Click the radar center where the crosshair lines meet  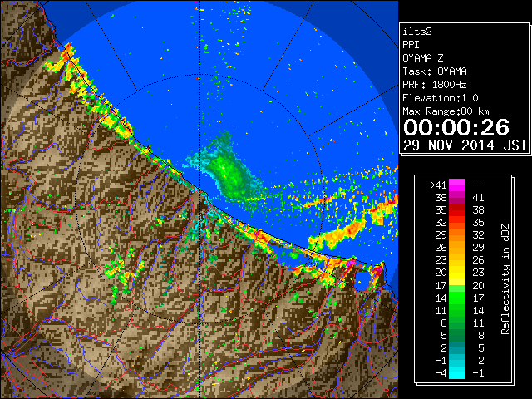tap(200, 199)
